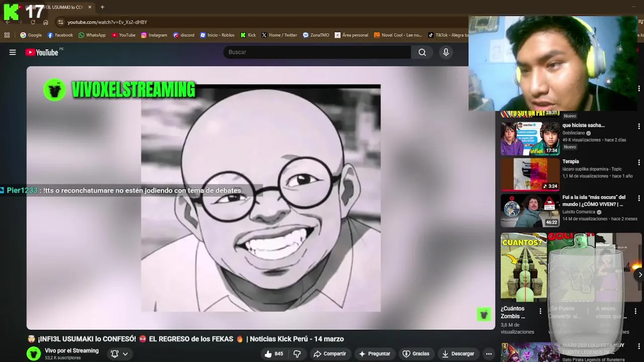644x362 pixels.
Task: Open the WhatsApp bookmark
Action: pos(92,35)
